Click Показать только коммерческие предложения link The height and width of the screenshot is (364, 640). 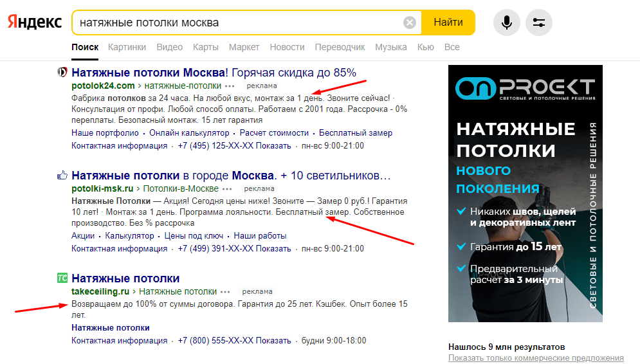(536, 358)
